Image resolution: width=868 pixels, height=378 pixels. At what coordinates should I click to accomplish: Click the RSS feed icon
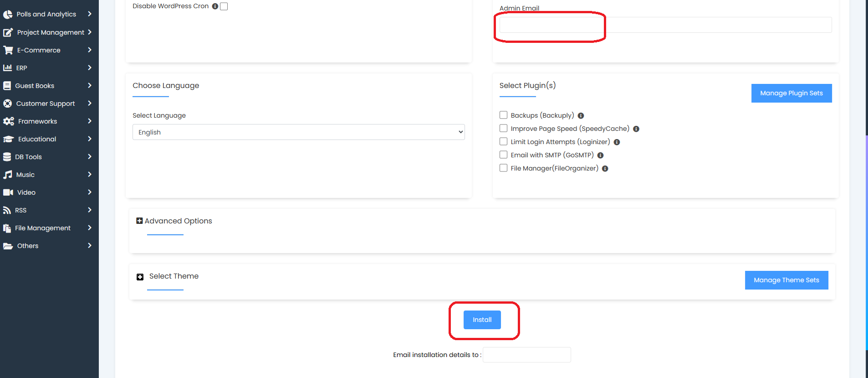coord(7,210)
